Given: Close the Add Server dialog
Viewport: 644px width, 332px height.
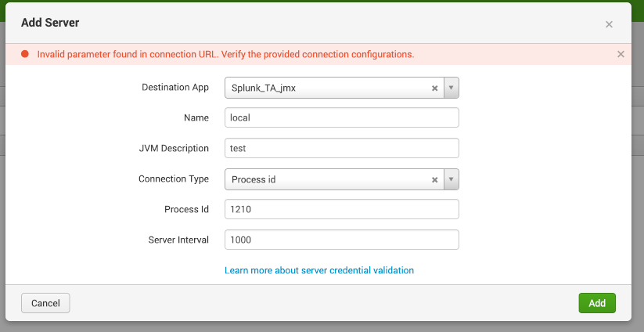Looking at the screenshot, I should (609, 24).
